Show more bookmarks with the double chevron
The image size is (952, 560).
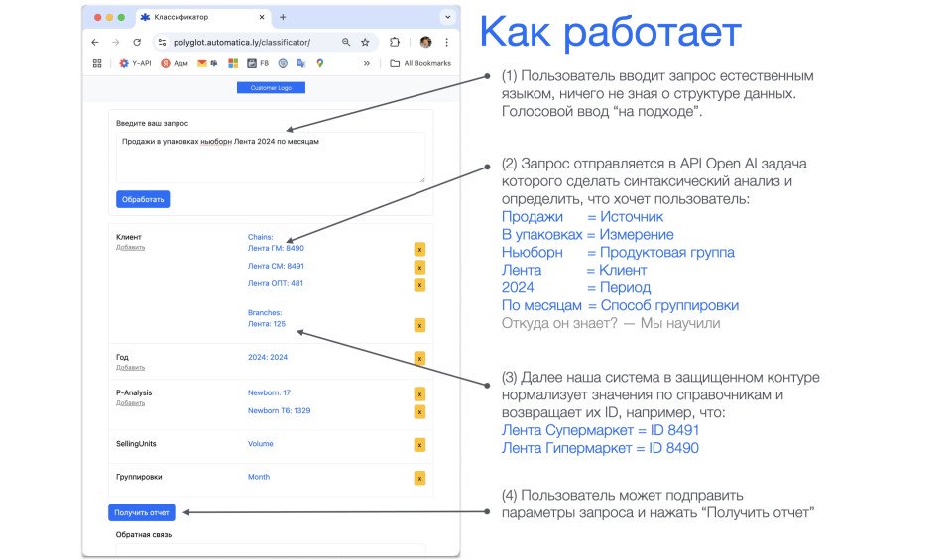click(367, 63)
